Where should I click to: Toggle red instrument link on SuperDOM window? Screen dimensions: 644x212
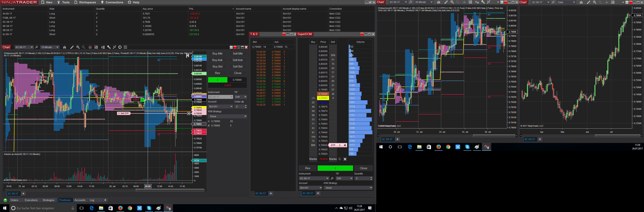pyautogui.click(x=362, y=34)
